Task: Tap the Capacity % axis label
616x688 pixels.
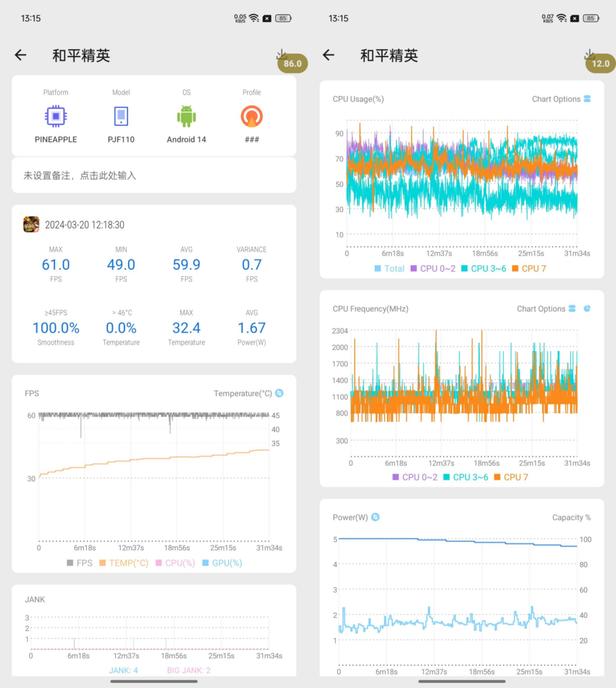Action: [x=571, y=518]
